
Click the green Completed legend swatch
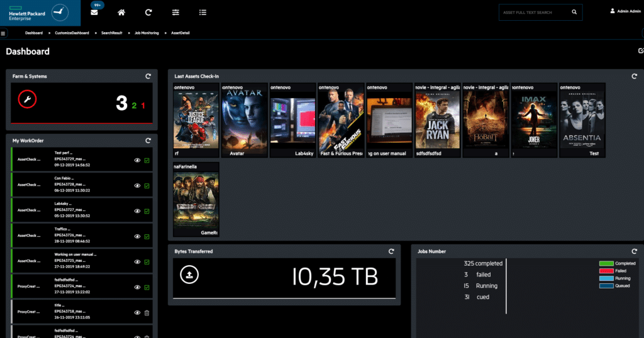pos(606,263)
